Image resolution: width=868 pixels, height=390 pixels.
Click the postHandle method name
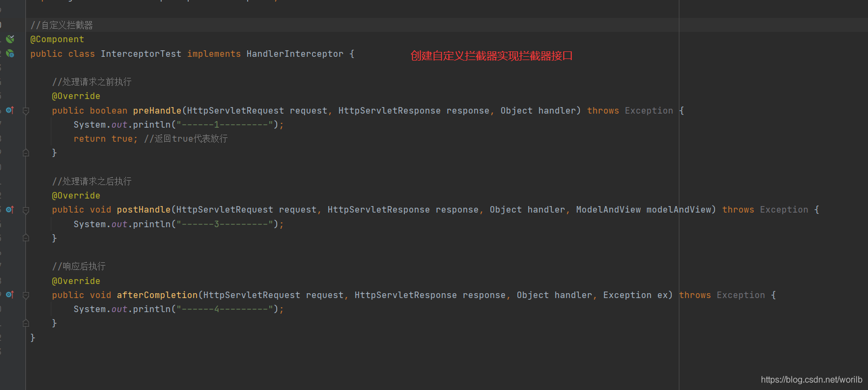click(x=144, y=210)
